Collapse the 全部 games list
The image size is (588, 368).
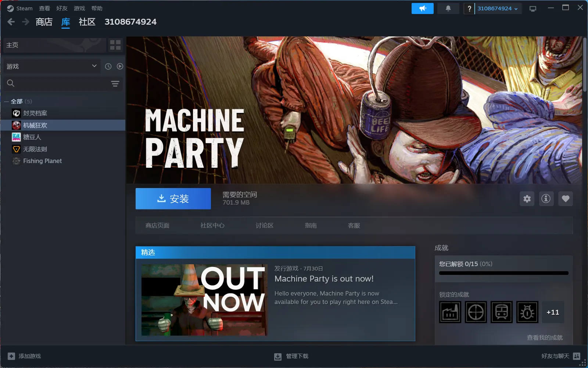[6, 102]
